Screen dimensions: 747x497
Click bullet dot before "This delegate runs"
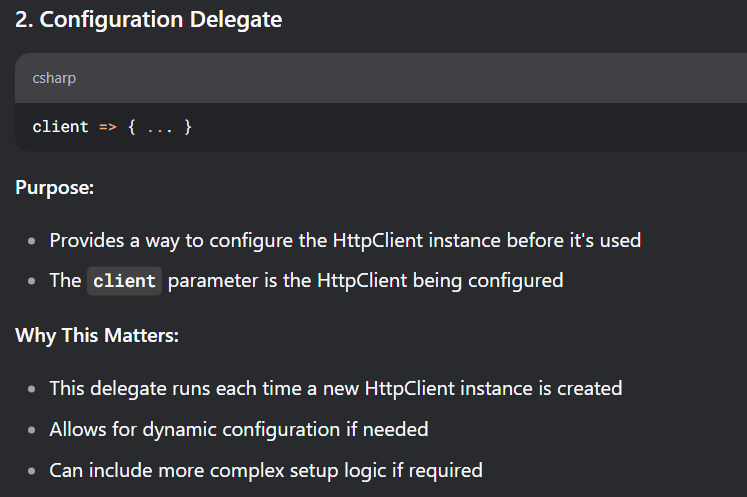(x=31, y=389)
